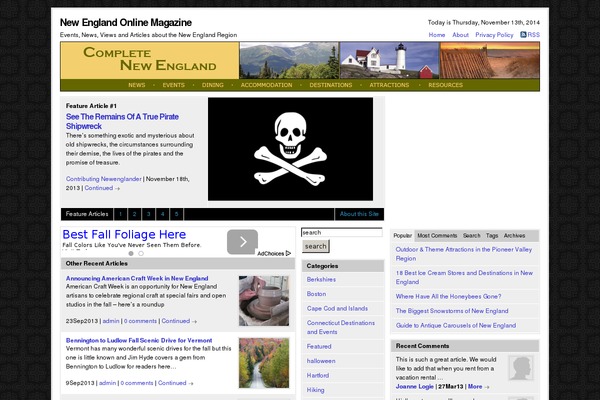Screen dimensions: 600x400
Task: Click the search text field
Action: point(342,232)
